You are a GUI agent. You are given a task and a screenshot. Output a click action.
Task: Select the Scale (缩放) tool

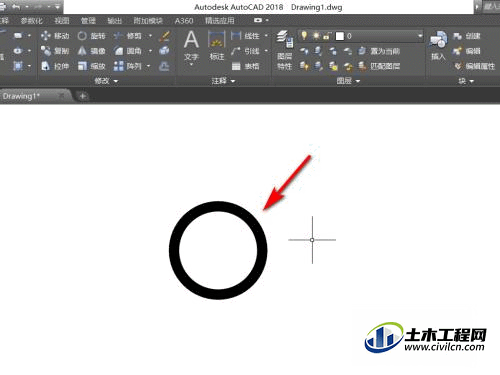[91, 66]
